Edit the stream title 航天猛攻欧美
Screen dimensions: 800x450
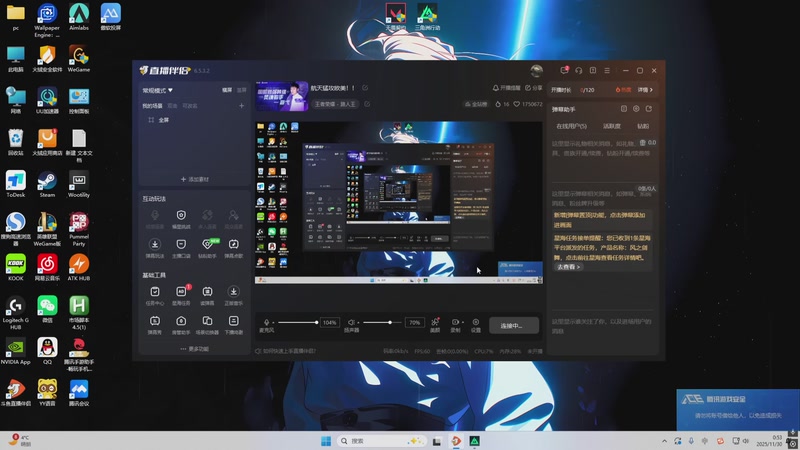coord(365,88)
